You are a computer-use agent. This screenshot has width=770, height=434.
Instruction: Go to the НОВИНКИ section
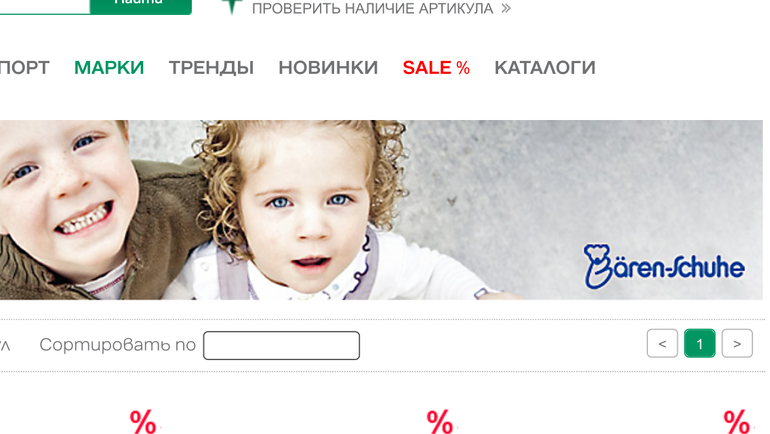pos(328,68)
